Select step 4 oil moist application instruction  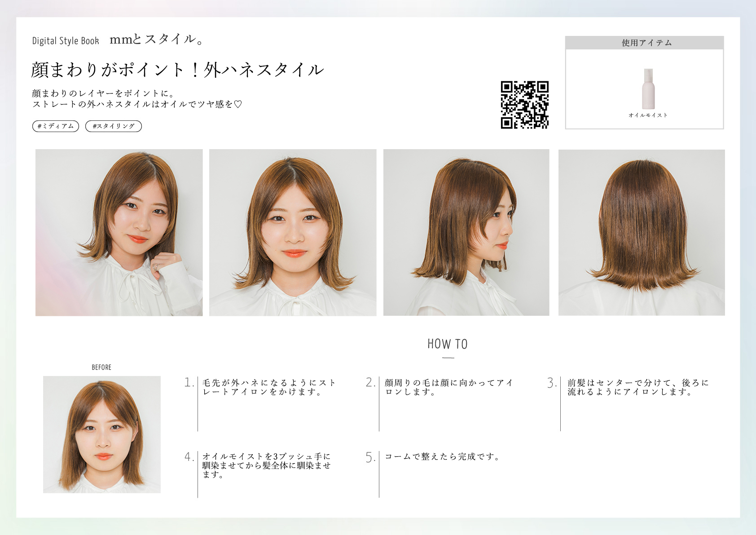pos(266,465)
